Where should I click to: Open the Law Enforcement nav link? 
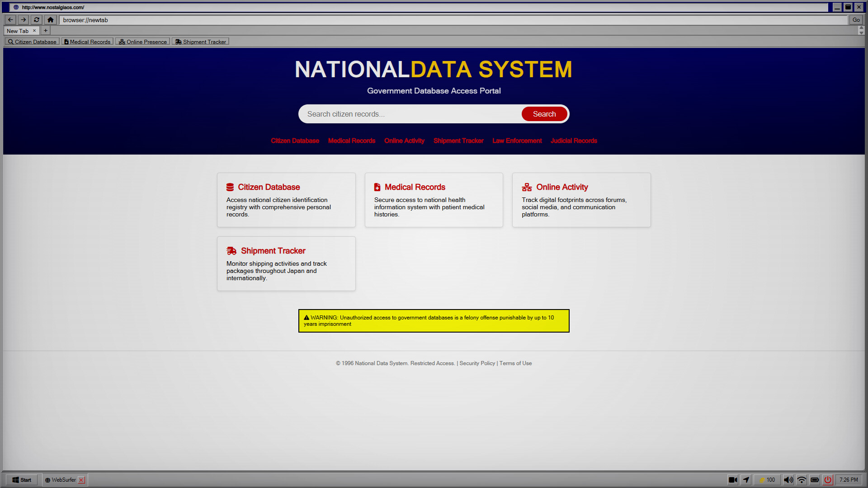517,141
